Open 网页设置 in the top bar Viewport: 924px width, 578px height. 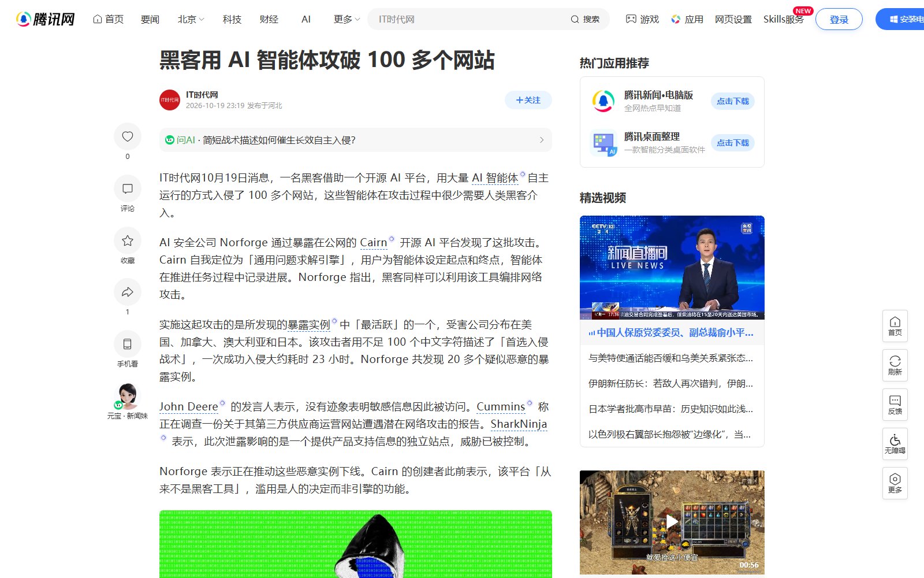click(x=733, y=19)
